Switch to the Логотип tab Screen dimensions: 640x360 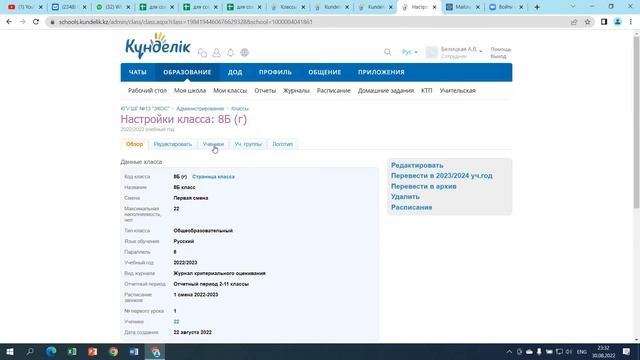pyautogui.click(x=282, y=144)
